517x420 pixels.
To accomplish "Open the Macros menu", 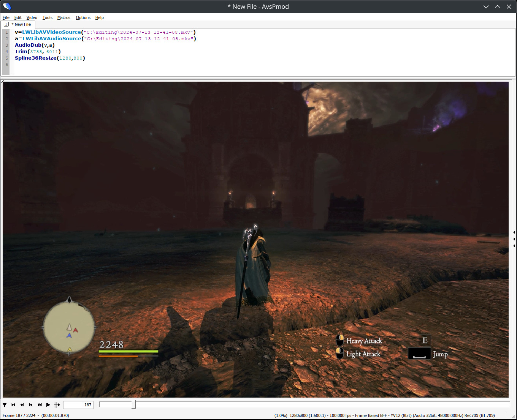I will (x=64, y=17).
